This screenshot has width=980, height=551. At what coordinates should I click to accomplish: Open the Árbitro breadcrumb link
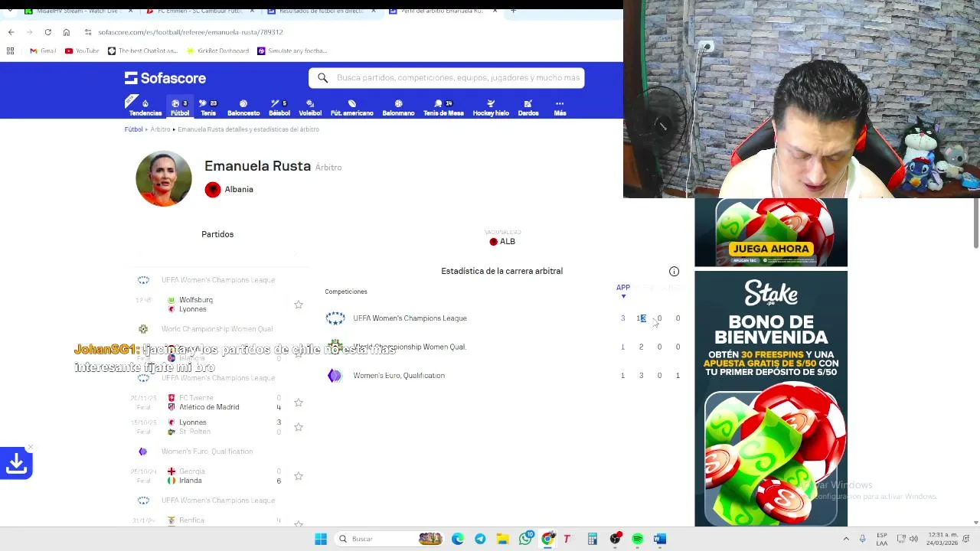tap(160, 129)
